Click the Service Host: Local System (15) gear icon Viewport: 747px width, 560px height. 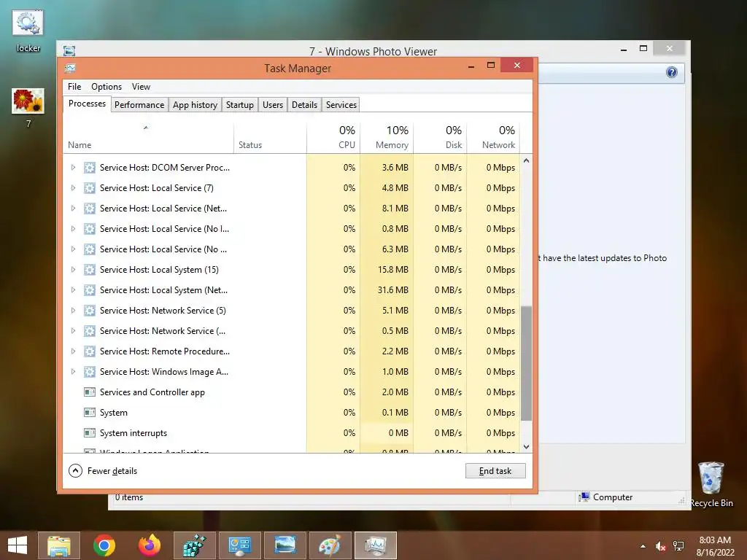click(x=89, y=270)
